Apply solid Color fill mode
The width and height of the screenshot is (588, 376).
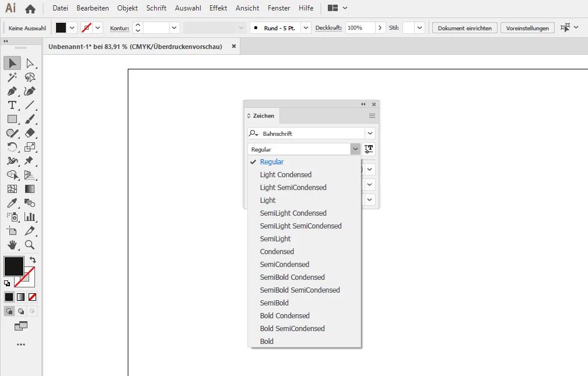click(9, 297)
